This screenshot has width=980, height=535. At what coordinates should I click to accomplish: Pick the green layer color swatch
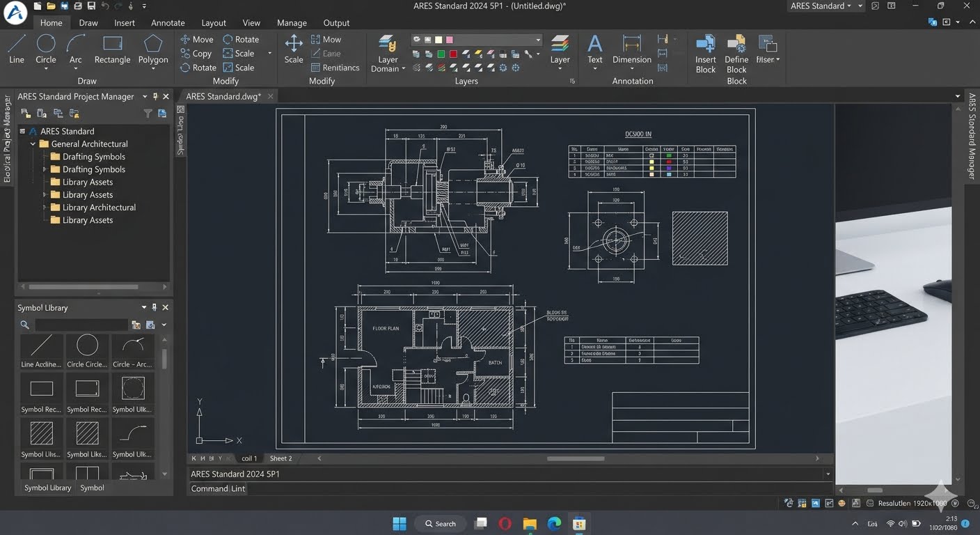(441, 54)
